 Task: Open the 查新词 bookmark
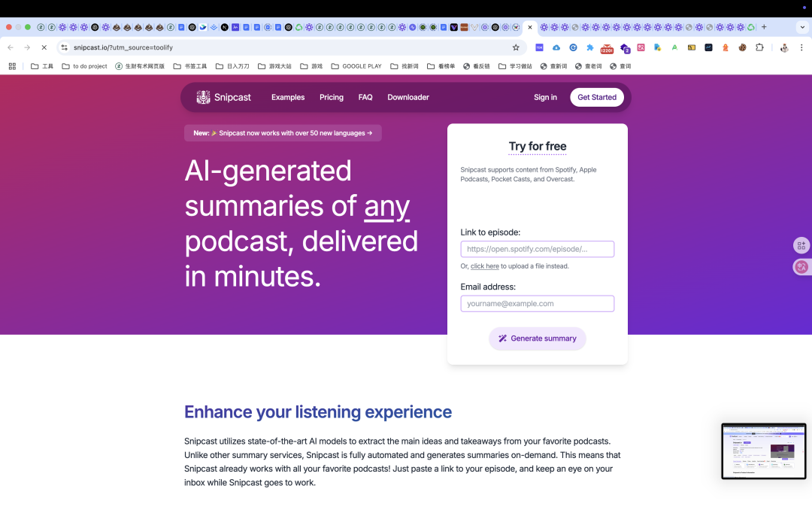coord(553,66)
